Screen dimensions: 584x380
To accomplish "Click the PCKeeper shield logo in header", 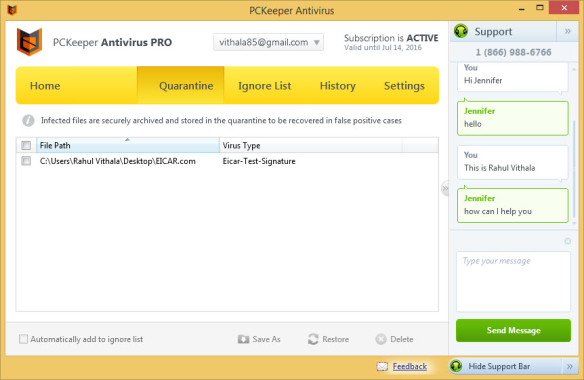I will [29, 42].
